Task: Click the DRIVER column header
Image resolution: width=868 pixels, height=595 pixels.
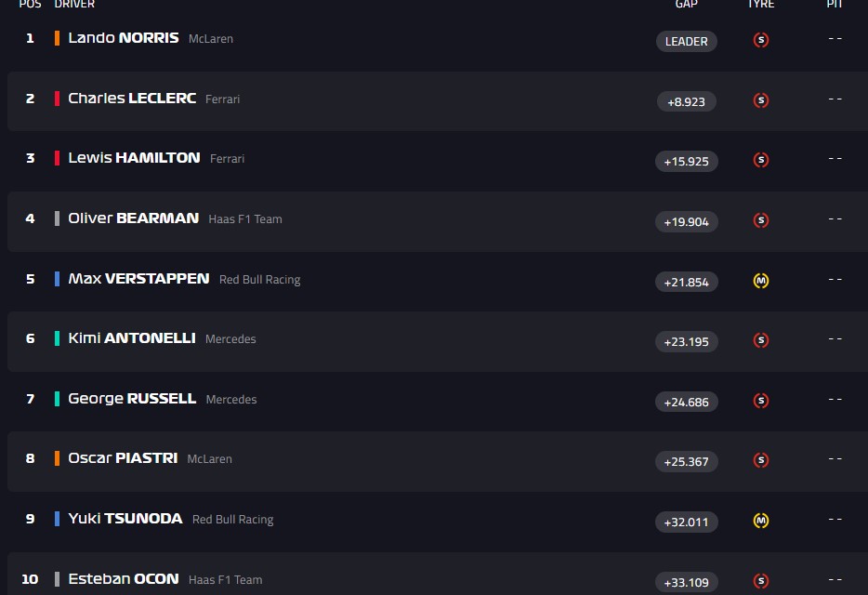Action: [74, 5]
